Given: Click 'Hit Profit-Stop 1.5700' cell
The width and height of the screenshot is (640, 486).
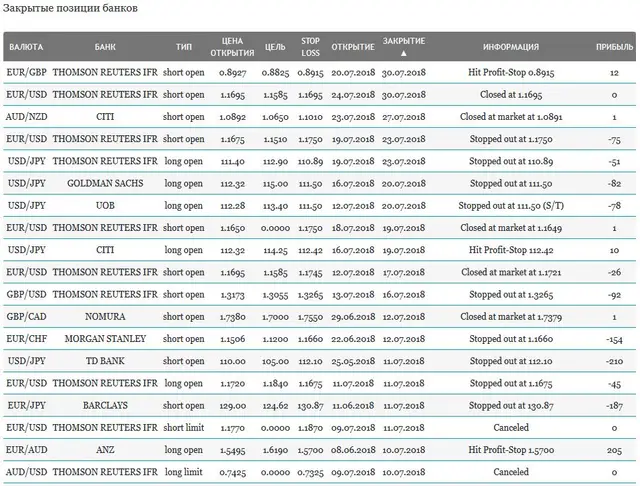Looking at the screenshot, I should coord(511,450).
